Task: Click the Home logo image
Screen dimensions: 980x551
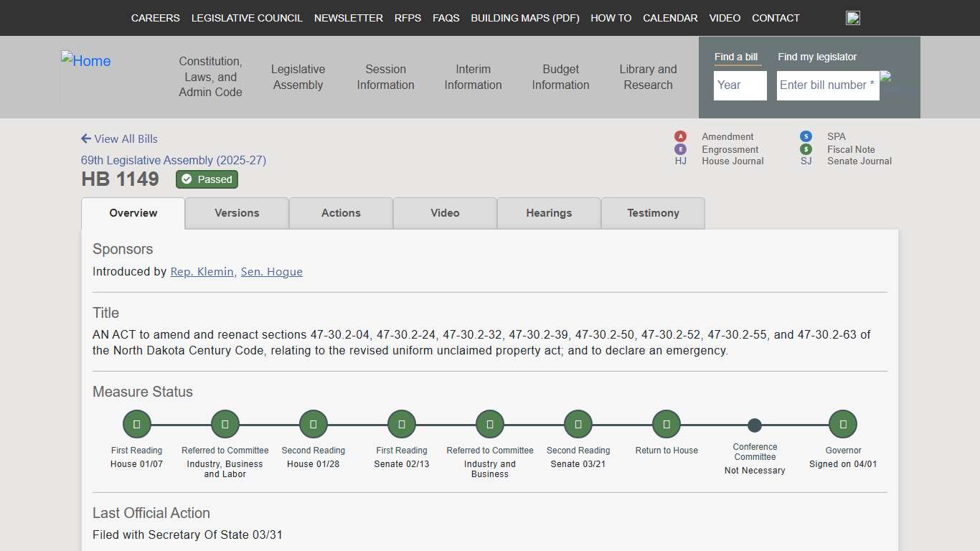Action: tap(86, 62)
